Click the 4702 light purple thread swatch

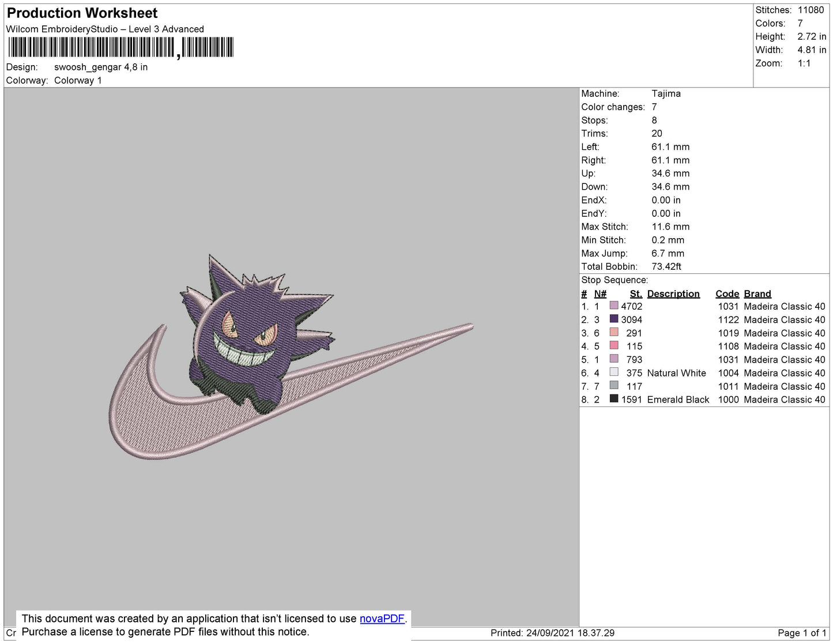pyautogui.click(x=614, y=306)
